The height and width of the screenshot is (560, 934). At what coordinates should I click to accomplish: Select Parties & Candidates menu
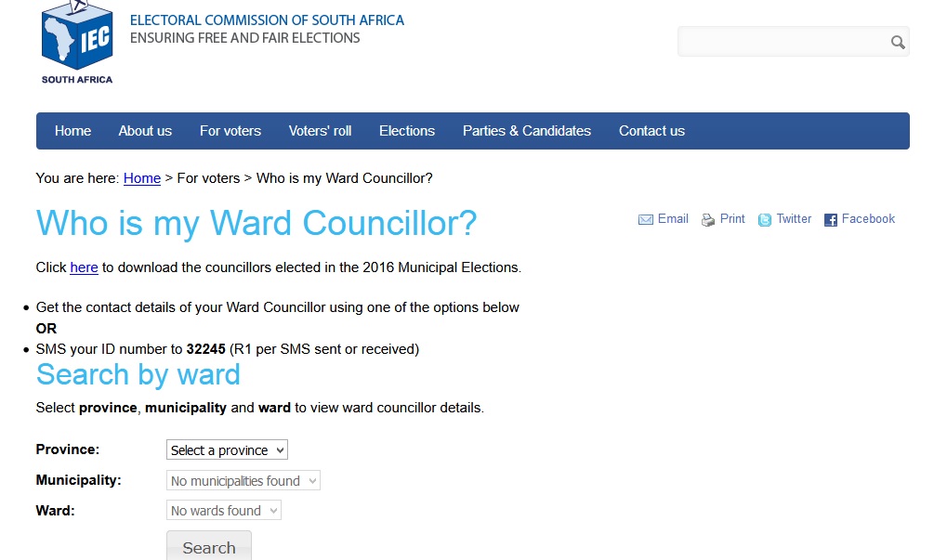pos(527,131)
